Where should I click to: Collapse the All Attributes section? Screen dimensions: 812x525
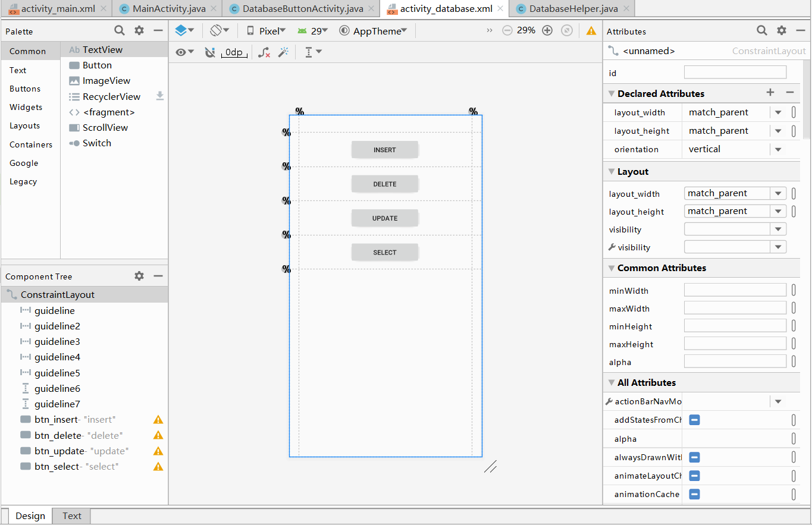[612, 383]
